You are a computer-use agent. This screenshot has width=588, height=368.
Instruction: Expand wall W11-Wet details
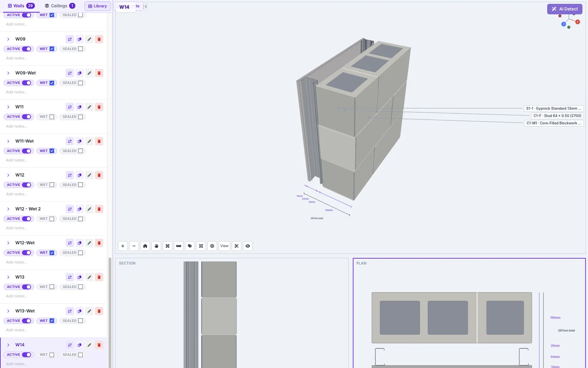8,141
